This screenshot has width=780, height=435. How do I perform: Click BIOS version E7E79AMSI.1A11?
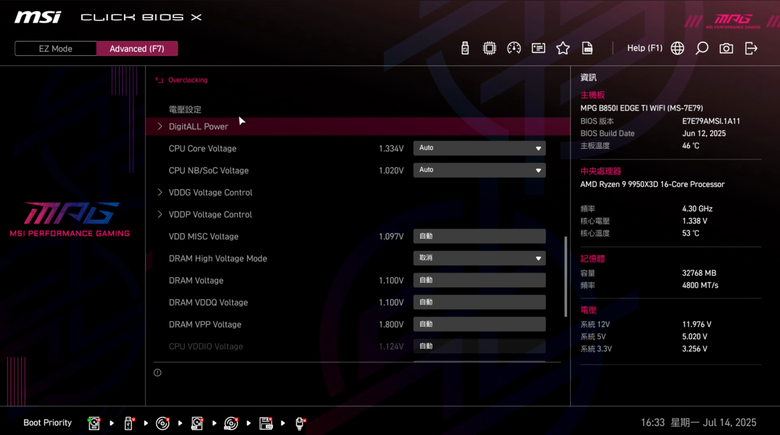(x=711, y=121)
